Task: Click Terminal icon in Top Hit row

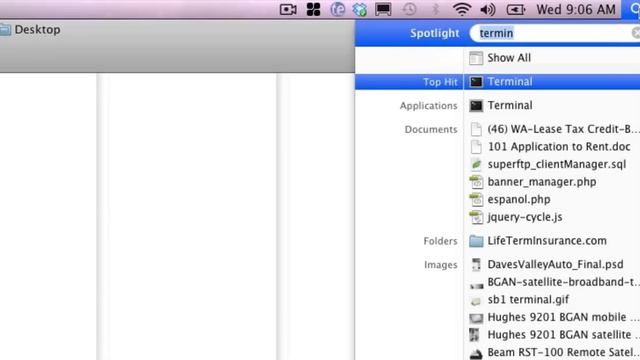Action: pos(476,82)
